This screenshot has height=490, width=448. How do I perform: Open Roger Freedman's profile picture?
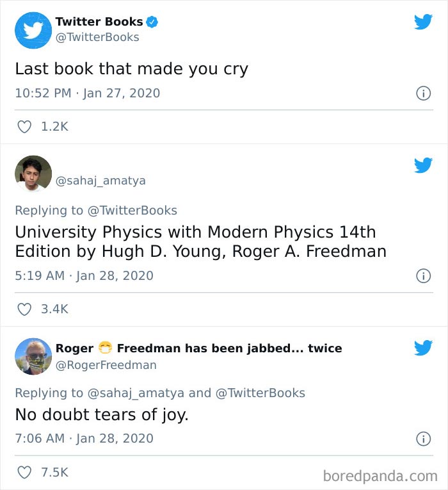click(33, 356)
